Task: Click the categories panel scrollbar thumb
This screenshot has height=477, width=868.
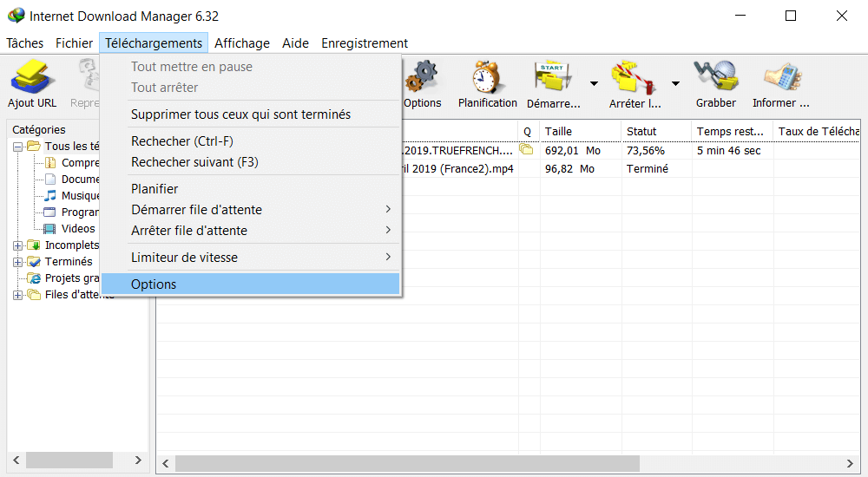Action: click(69, 460)
